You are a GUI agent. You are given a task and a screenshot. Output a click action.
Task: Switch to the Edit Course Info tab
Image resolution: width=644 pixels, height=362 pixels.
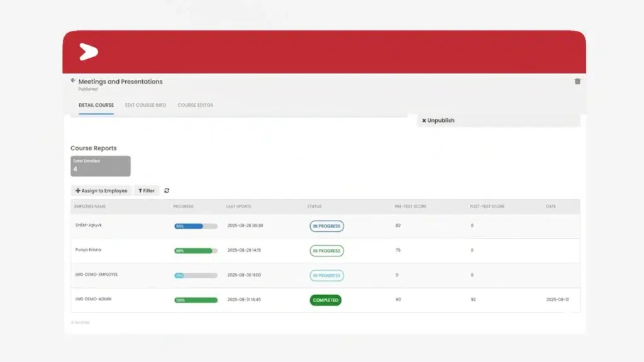(x=145, y=105)
